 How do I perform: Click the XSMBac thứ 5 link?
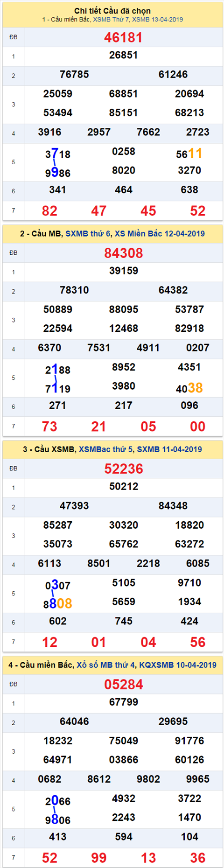coord(106,449)
